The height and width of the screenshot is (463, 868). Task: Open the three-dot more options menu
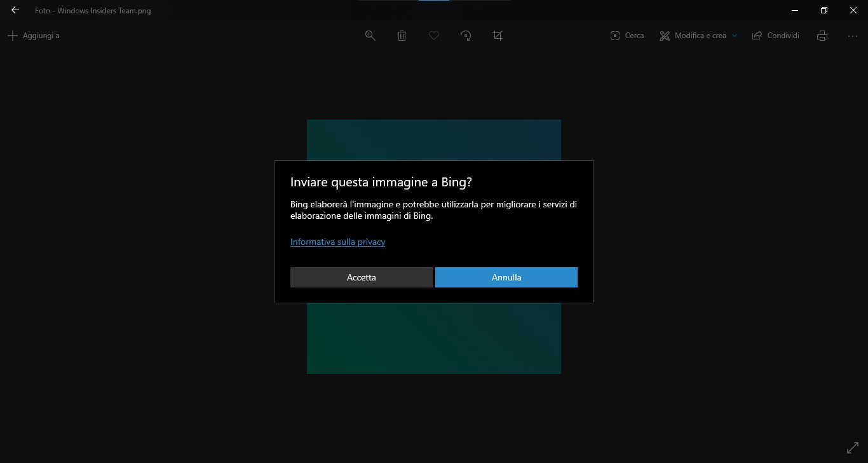click(853, 36)
